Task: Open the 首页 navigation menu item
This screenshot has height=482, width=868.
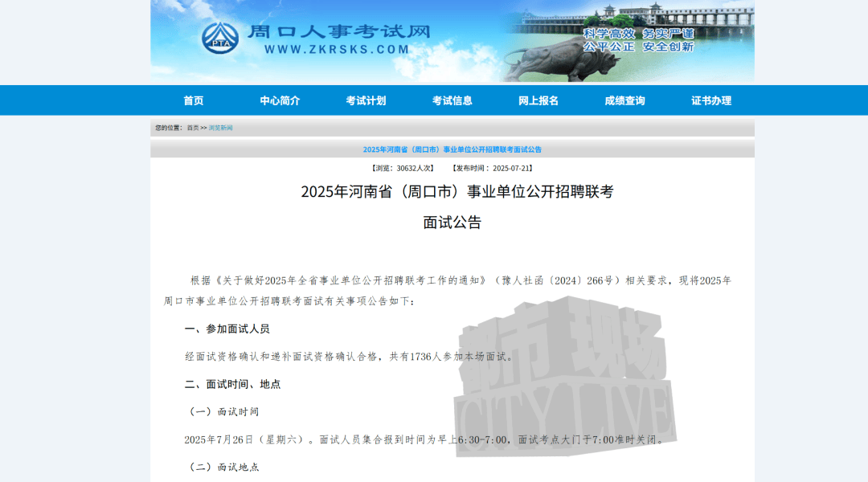Action: click(x=194, y=100)
